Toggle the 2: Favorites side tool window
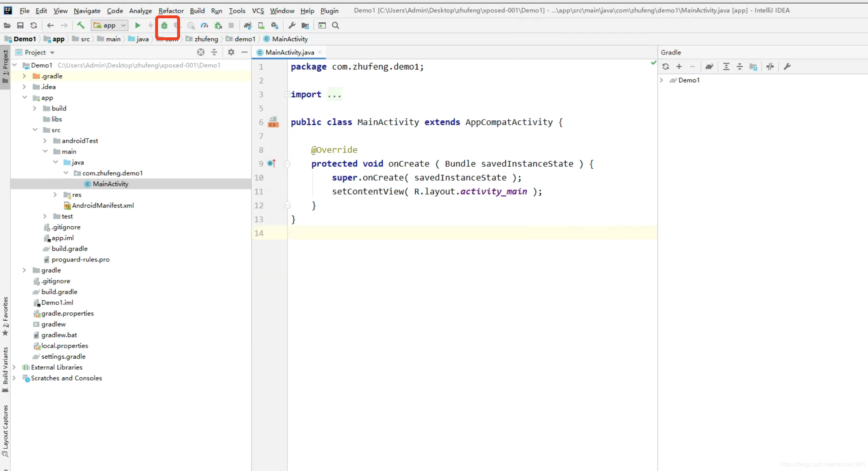Screen dimensions: 868x471 click(x=5, y=316)
